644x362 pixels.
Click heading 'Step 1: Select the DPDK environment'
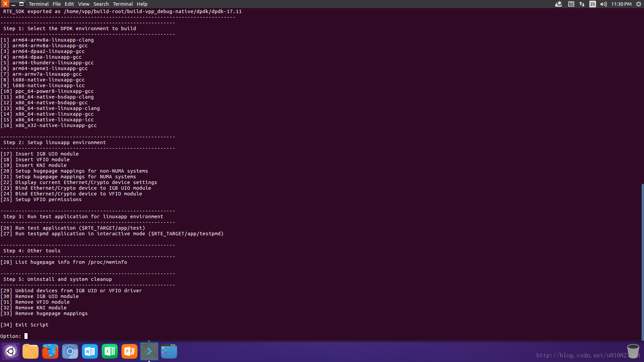[x=70, y=28]
